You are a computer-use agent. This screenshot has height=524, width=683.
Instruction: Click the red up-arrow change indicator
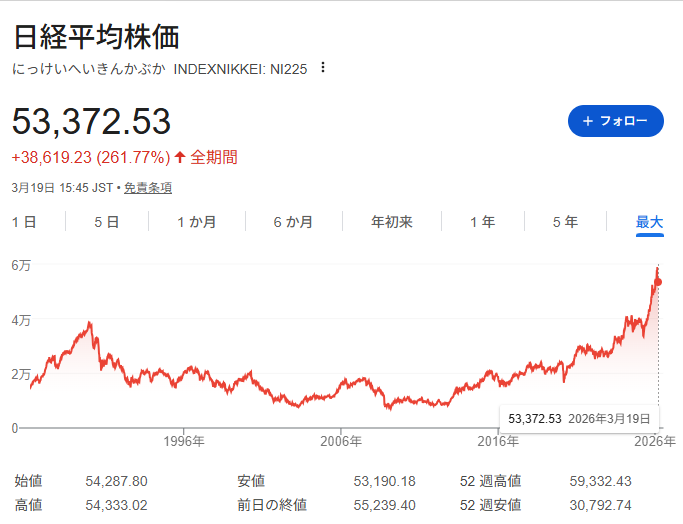(180, 157)
